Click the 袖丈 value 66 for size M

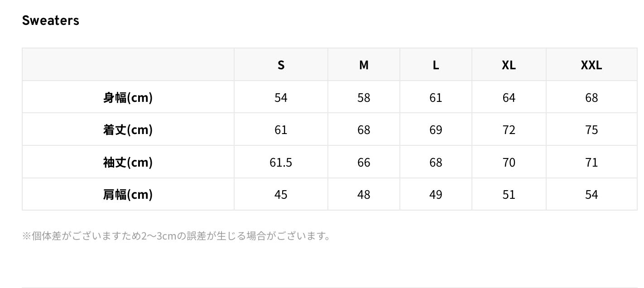[x=364, y=162]
